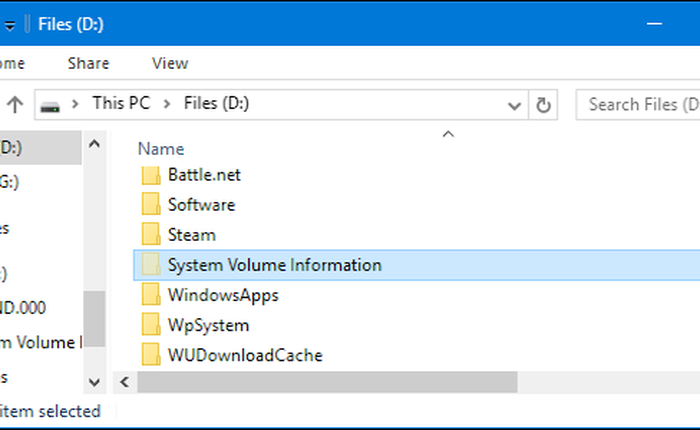Select the WUDownloadCache folder icon
The width and height of the screenshot is (700, 430).
point(151,355)
